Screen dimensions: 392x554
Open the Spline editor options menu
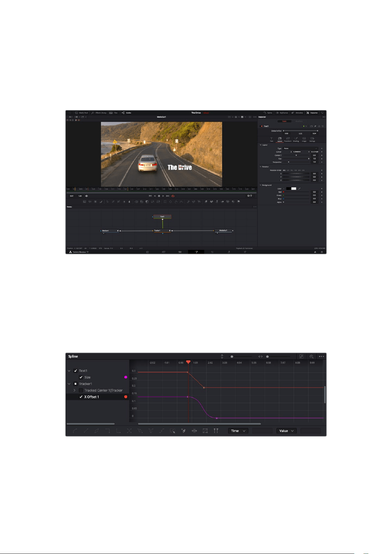pos(322,356)
